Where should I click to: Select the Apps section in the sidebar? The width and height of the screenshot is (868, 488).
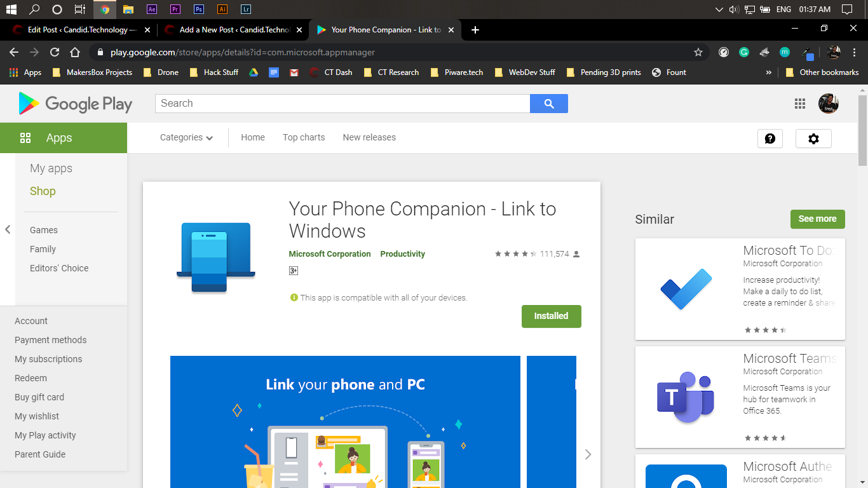(64, 138)
